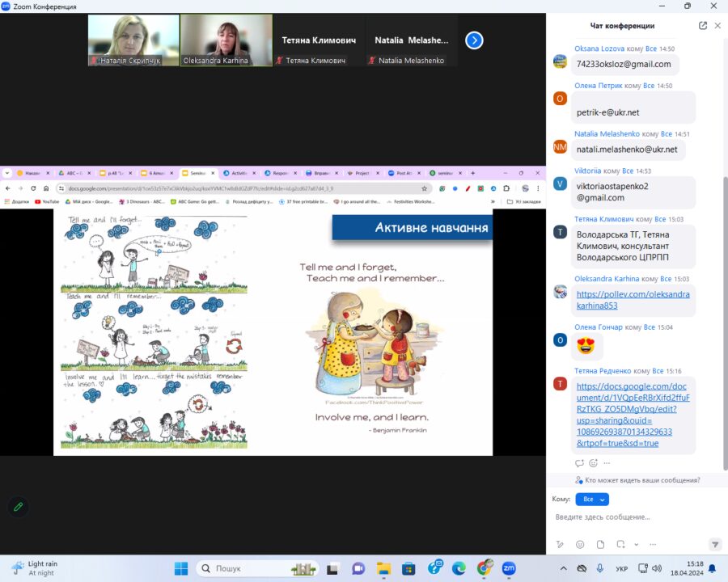This screenshot has width=728, height=582.
Task: Open Chrome from the taskbar
Action: coord(484,568)
